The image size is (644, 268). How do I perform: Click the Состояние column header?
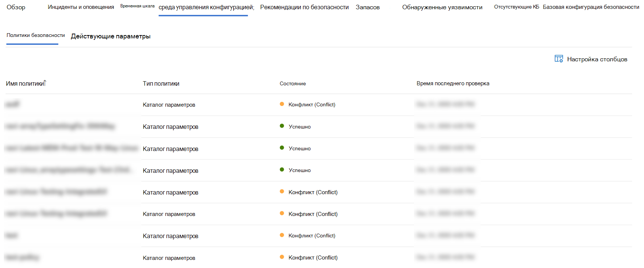293,83
